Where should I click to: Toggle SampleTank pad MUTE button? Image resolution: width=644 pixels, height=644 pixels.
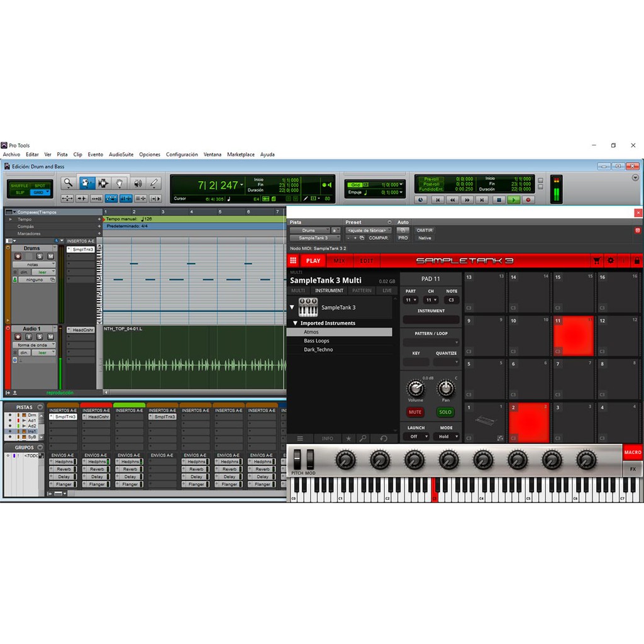pos(415,412)
